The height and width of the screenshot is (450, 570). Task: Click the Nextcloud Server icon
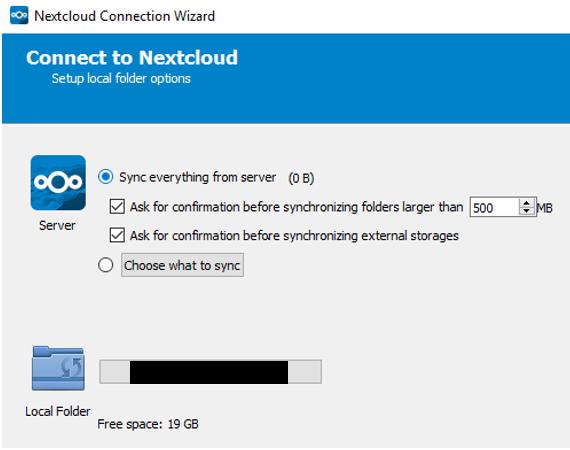pyautogui.click(x=58, y=182)
